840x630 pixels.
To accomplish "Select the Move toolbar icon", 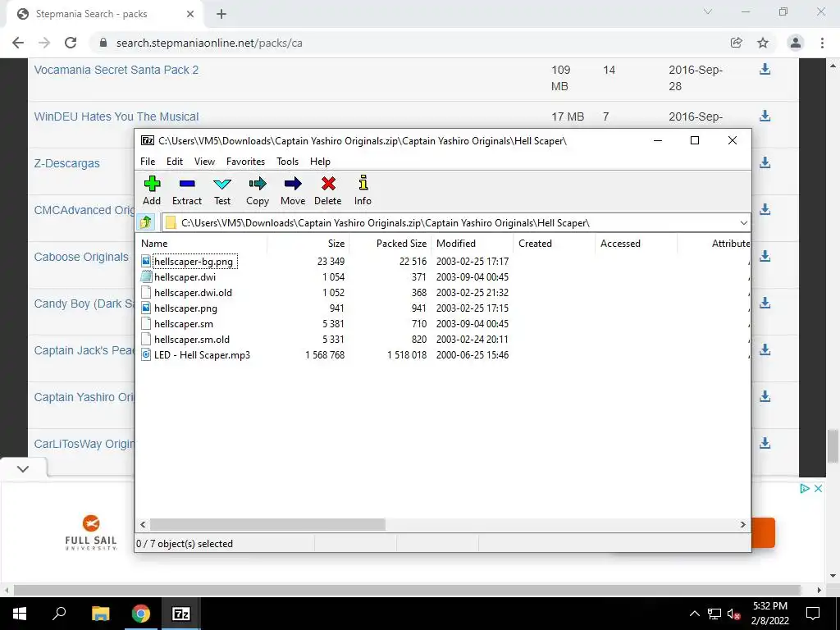I will [x=293, y=184].
